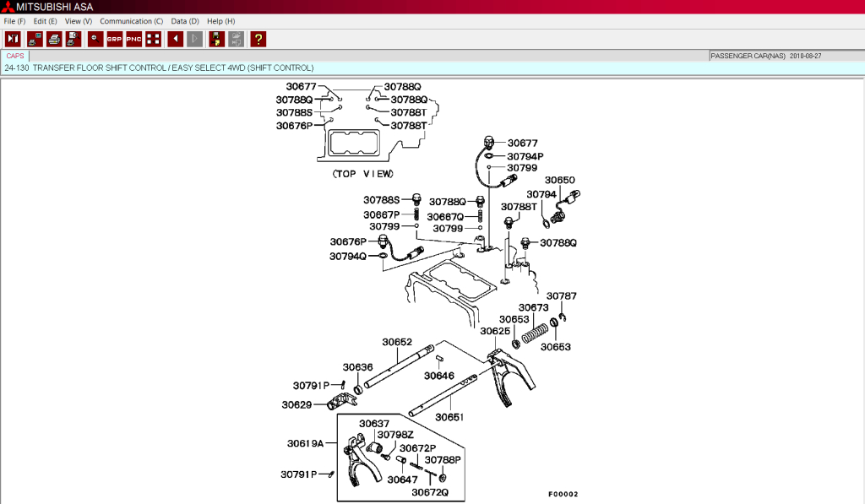Viewport: 865px width, 504px height.
Task: Click the exit door toolbar icon
Action: click(x=13, y=39)
